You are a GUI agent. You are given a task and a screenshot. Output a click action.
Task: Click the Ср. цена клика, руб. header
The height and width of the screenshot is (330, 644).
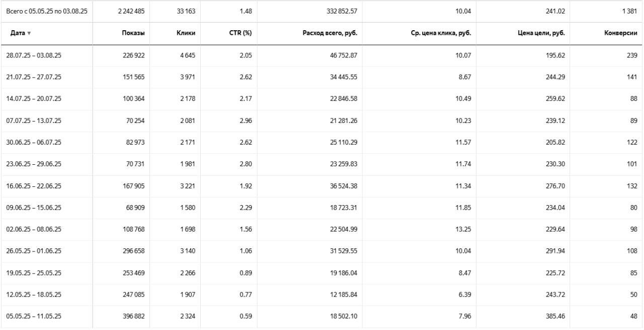(441, 33)
